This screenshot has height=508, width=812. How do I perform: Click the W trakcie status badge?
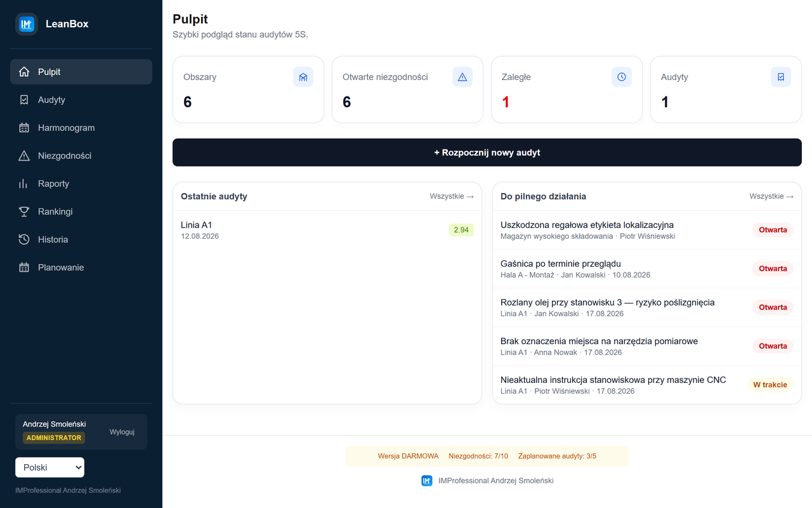[x=770, y=385]
